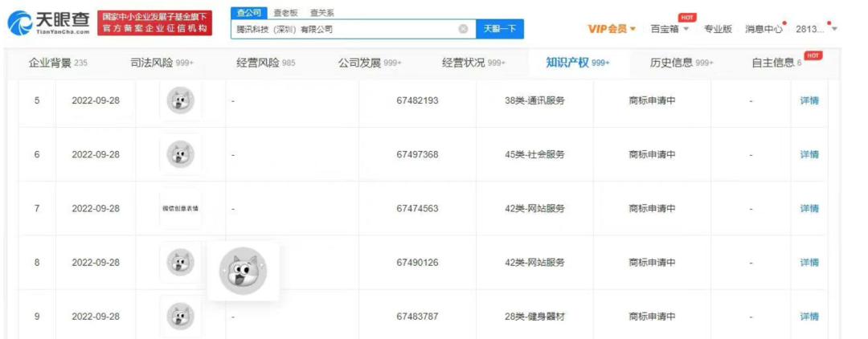This screenshot has width=868, height=339.
Task: Open the VIP会员 dropdown
Action: 612,29
